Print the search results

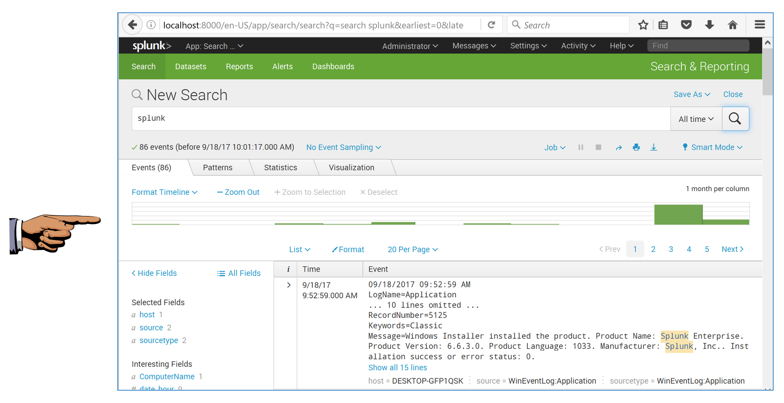(636, 148)
